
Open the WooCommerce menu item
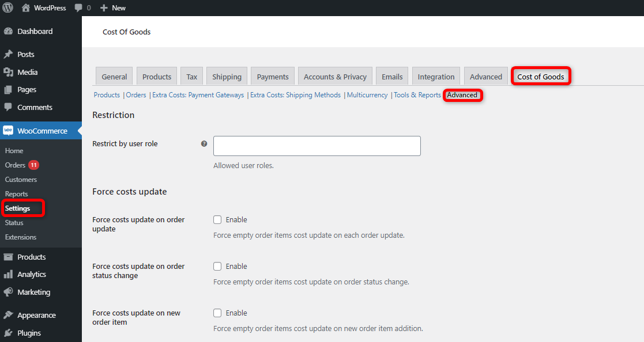[x=41, y=131]
